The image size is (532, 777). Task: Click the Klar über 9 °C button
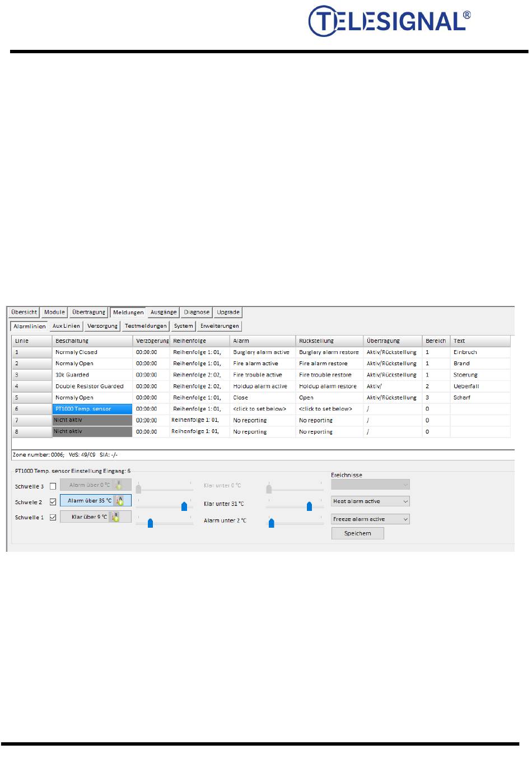[x=96, y=517]
